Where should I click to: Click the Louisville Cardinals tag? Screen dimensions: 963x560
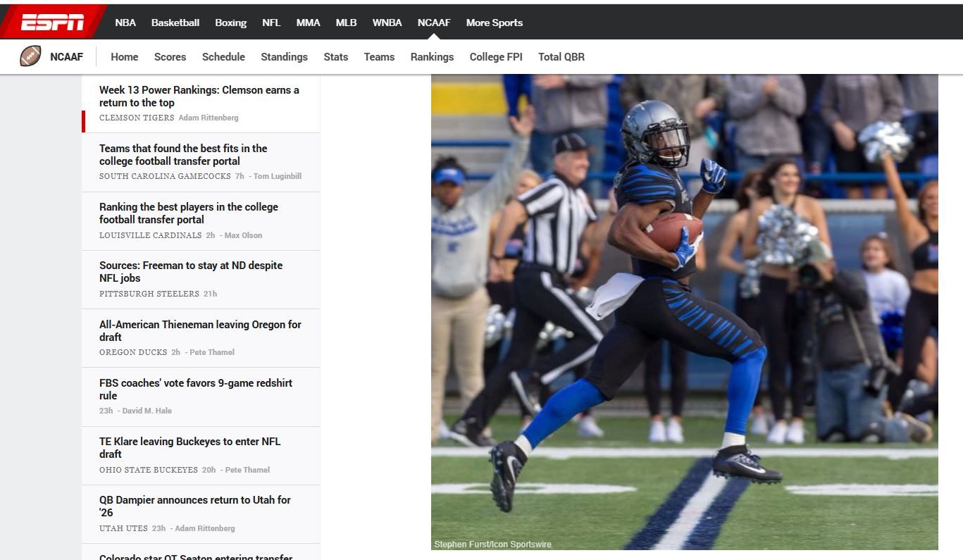coord(150,235)
